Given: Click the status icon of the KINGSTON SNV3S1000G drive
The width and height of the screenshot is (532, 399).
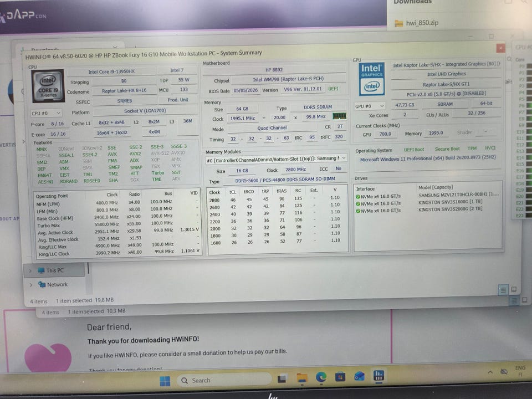Looking at the screenshot, I should click(x=357, y=203).
